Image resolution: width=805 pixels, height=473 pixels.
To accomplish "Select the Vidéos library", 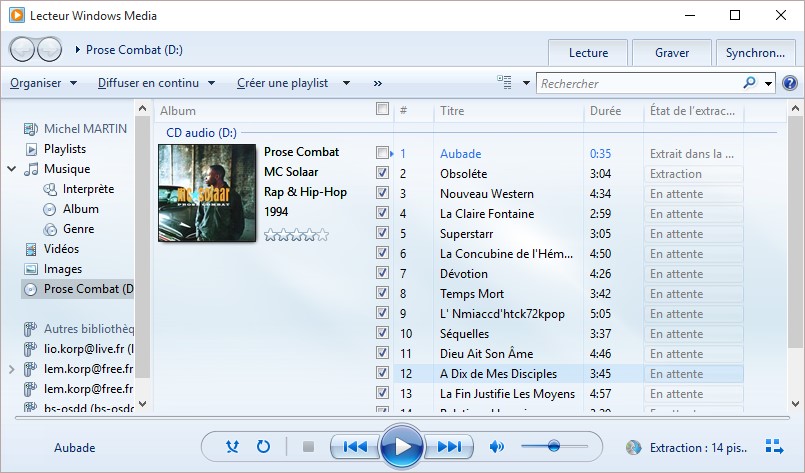I will 61,249.
